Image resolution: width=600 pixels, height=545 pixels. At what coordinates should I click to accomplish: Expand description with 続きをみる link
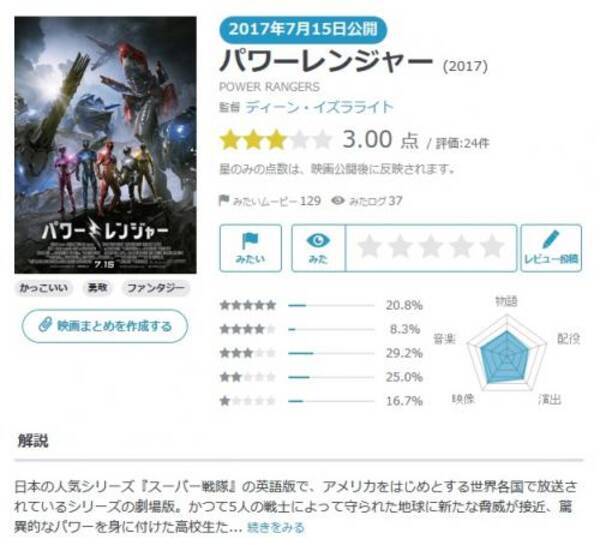(276, 527)
